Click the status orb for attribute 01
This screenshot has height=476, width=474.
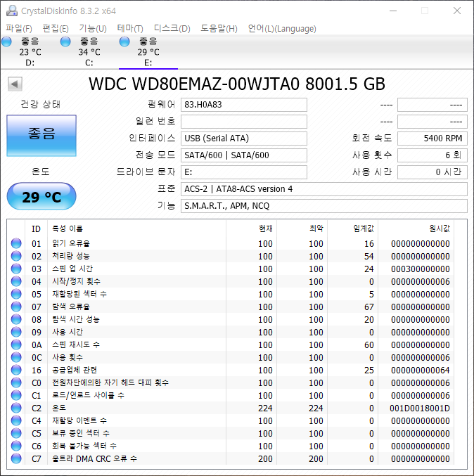(x=16, y=243)
